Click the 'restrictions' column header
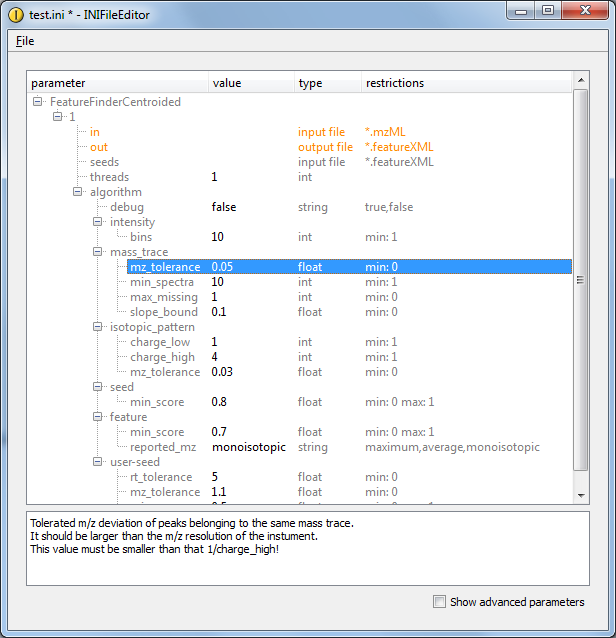This screenshot has height=638, width=616. point(394,83)
